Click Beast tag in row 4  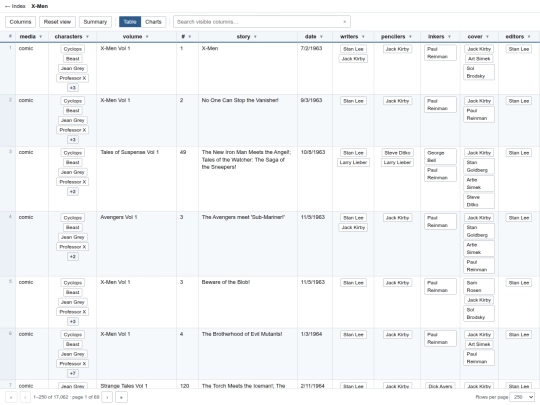coord(73,227)
